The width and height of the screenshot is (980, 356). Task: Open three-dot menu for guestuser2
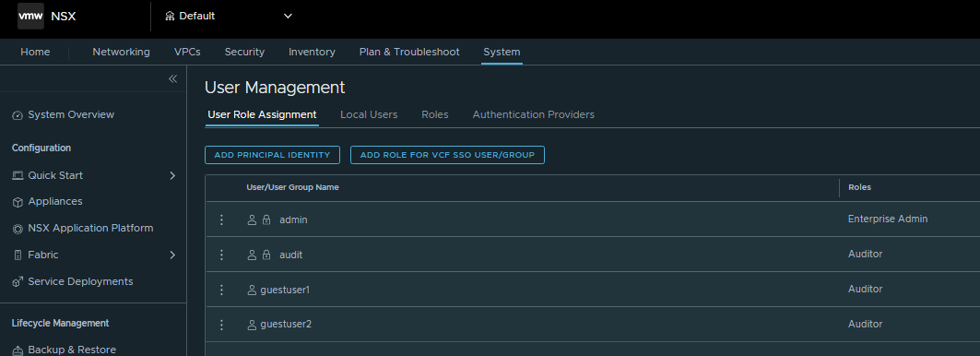[x=221, y=325]
